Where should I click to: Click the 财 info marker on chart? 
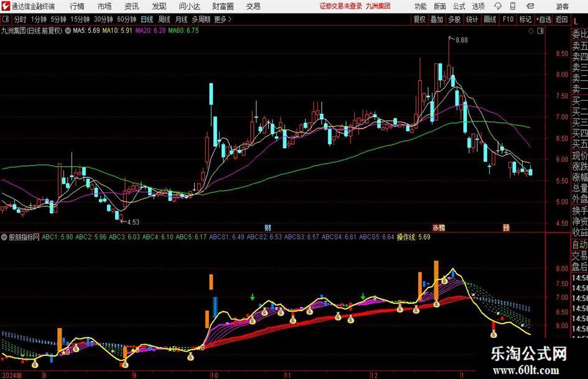point(268,228)
